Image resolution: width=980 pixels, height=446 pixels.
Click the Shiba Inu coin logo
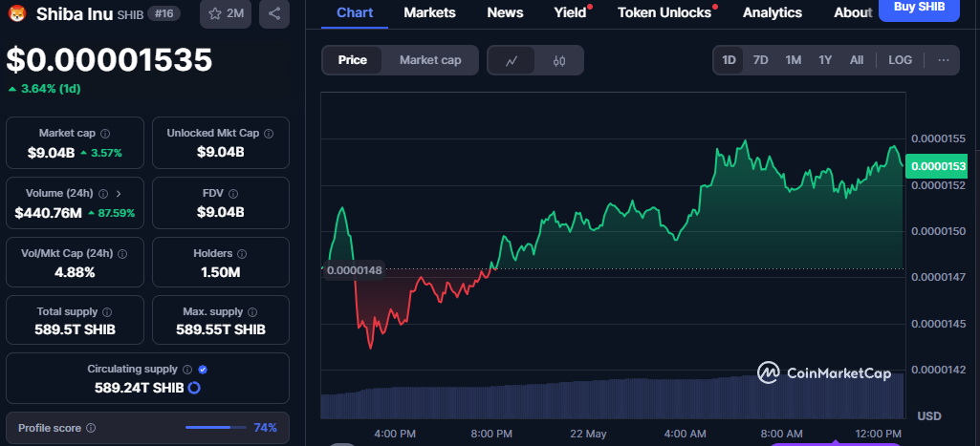[17, 13]
